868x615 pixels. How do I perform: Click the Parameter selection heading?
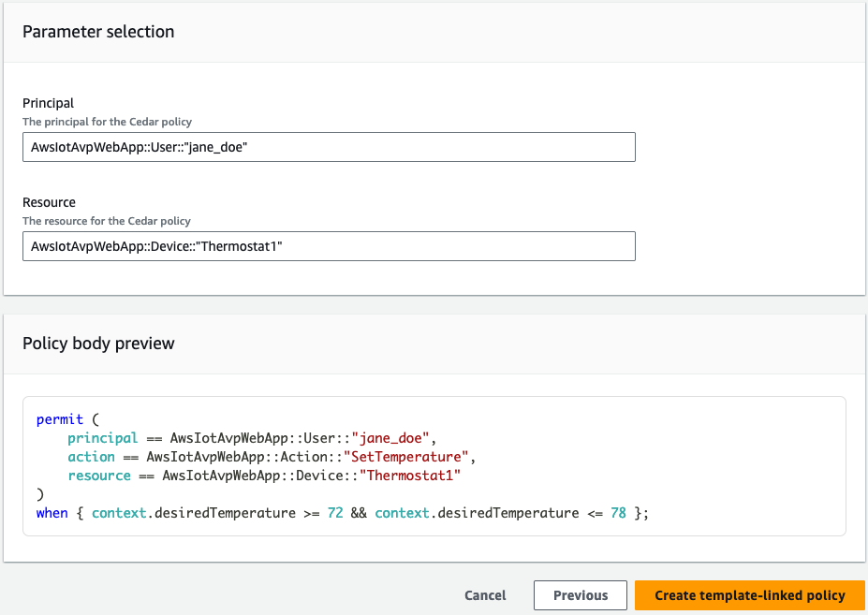pyautogui.click(x=98, y=31)
